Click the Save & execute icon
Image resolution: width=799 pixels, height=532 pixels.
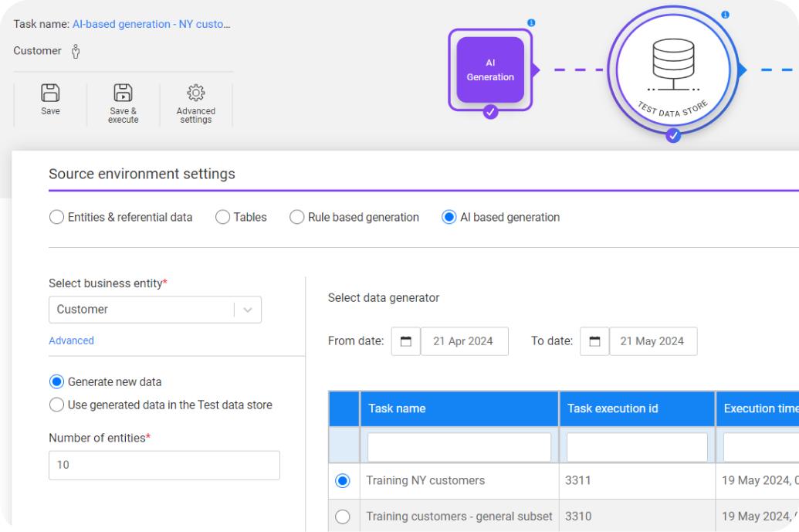pos(123,93)
